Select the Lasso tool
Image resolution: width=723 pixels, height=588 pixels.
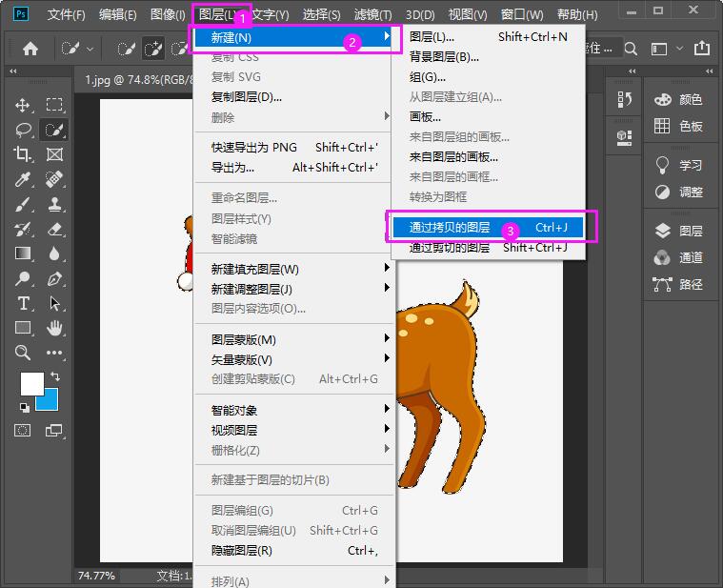pos(23,130)
